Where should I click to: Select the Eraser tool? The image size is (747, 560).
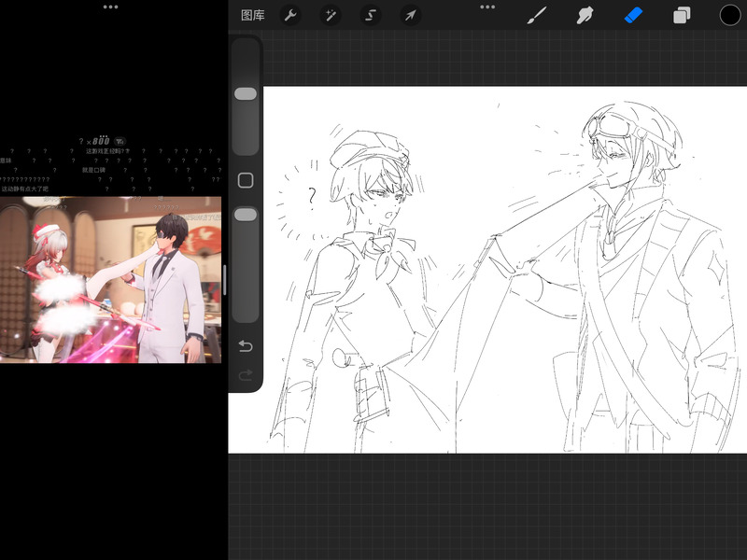tap(633, 15)
